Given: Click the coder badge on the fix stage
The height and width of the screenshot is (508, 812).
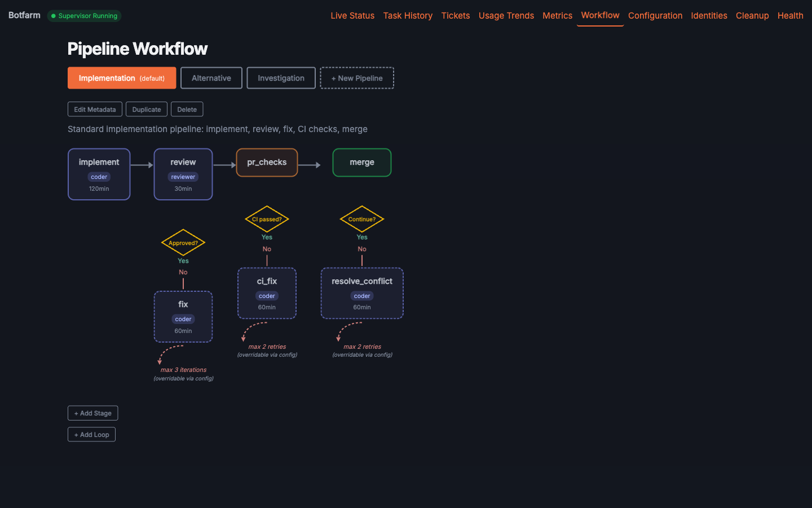Looking at the screenshot, I should (x=183, y=319).
